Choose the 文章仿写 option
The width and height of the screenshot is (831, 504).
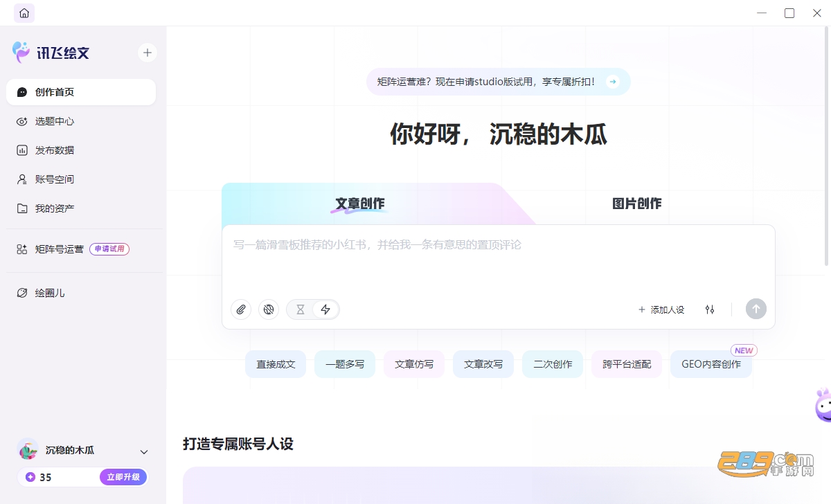tap(414, 364)
